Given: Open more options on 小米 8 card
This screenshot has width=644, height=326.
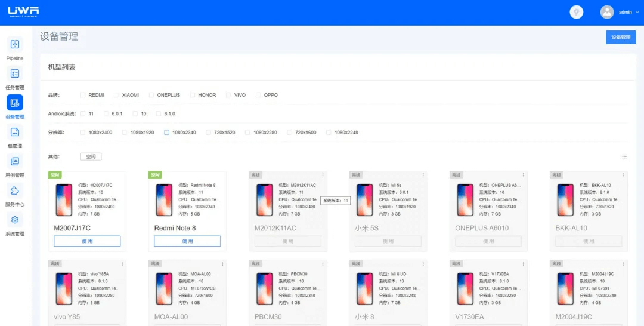Looking at the screenshot, I should [x=423, y=263].
